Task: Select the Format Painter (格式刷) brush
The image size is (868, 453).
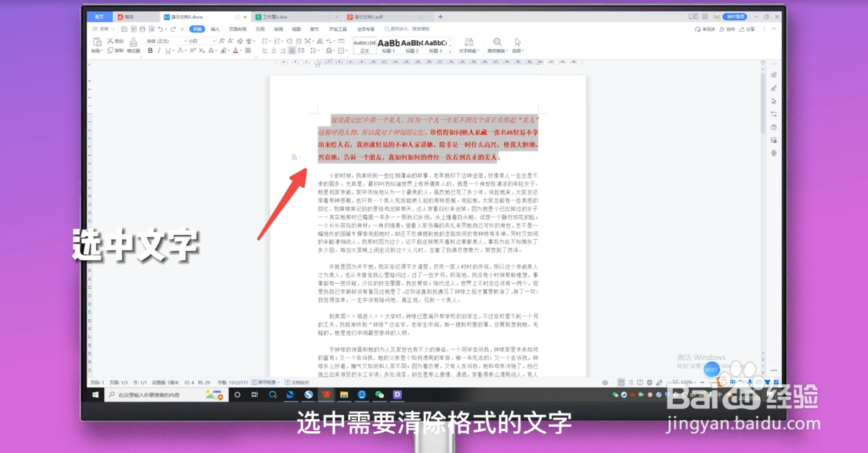Action: [133, 42]
